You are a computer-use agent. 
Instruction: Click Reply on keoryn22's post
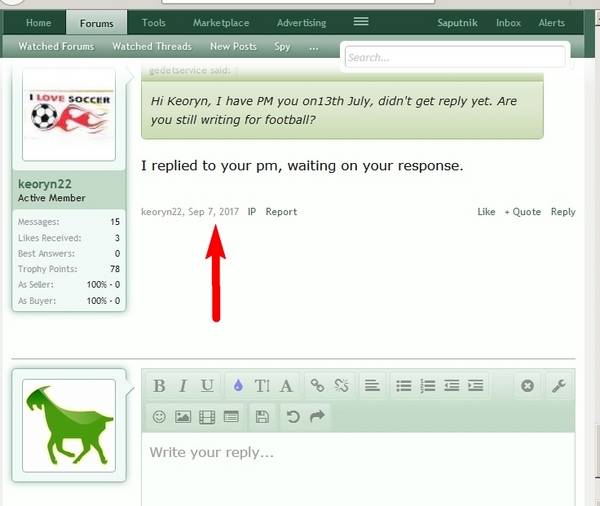tap(563, 212)
